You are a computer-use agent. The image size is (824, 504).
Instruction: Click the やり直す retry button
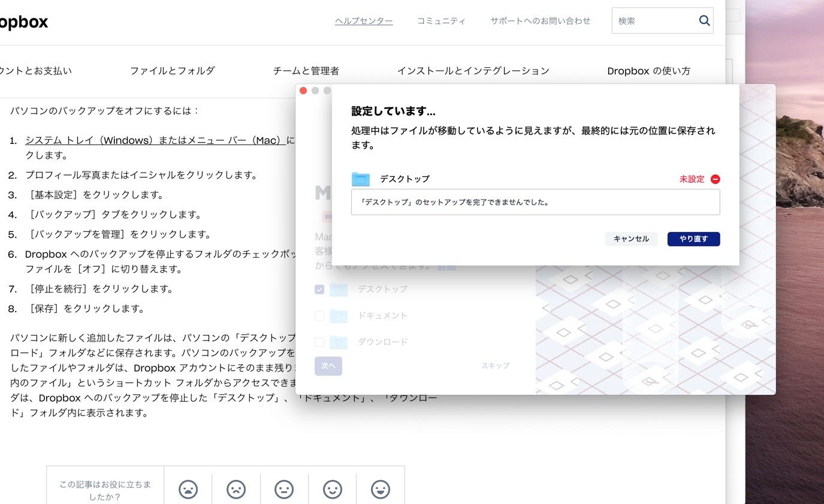[694, 239]
